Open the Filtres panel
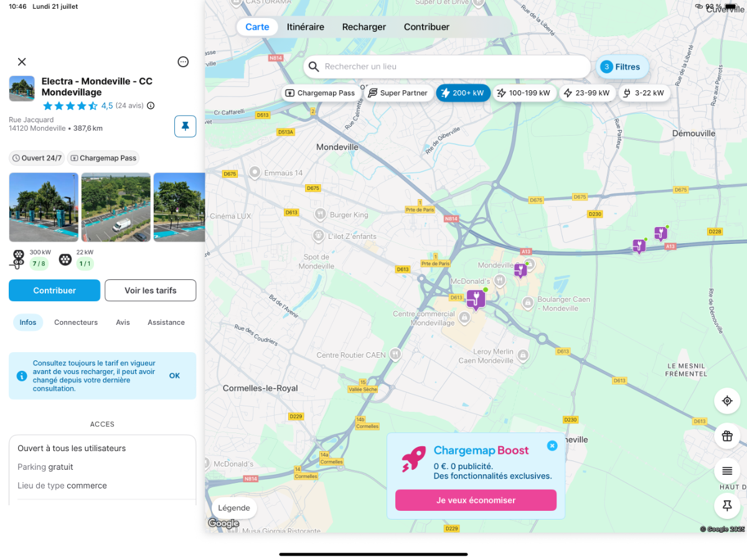 (x=622, y=67)
